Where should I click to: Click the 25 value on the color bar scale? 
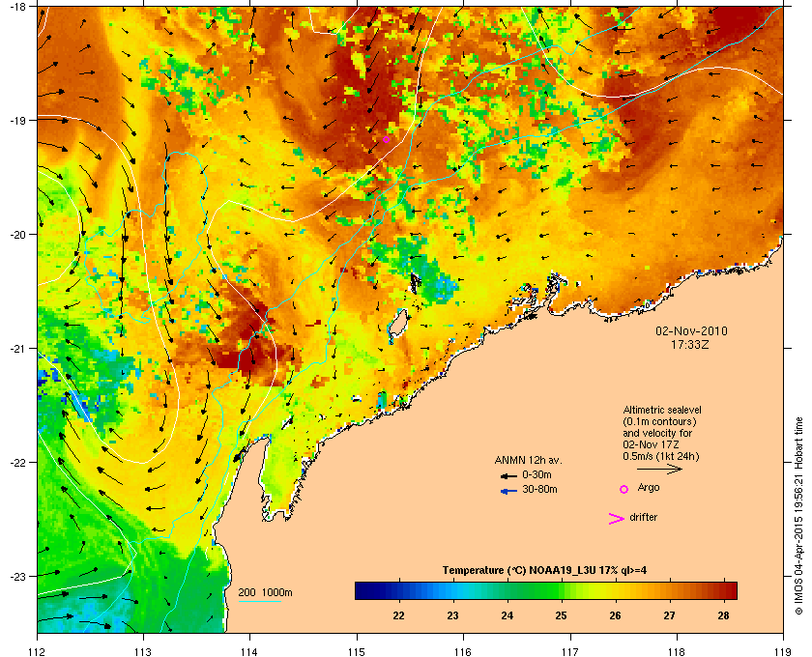pos(561,615)
